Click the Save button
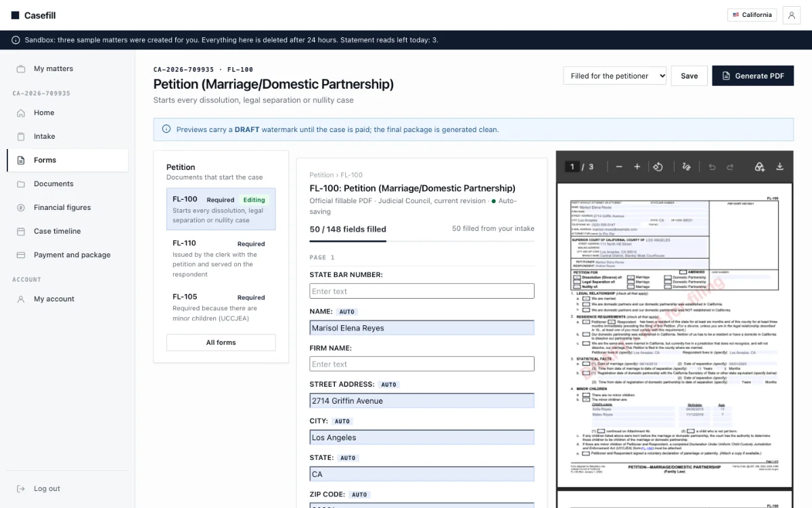 coord(690,76)
